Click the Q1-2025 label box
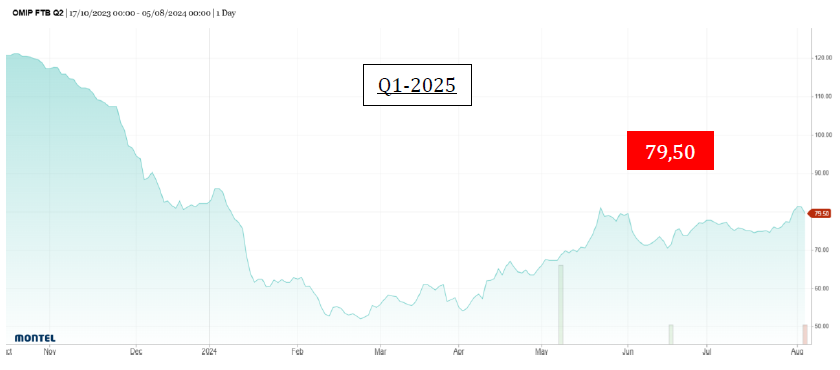This screenshot has width=840, height=370. [417, 85]
